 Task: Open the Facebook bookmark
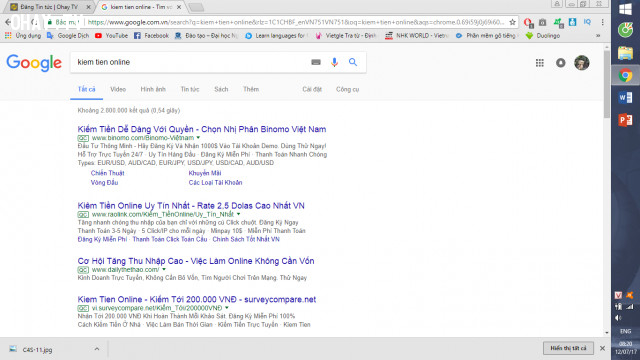click(x=151, y=36)
